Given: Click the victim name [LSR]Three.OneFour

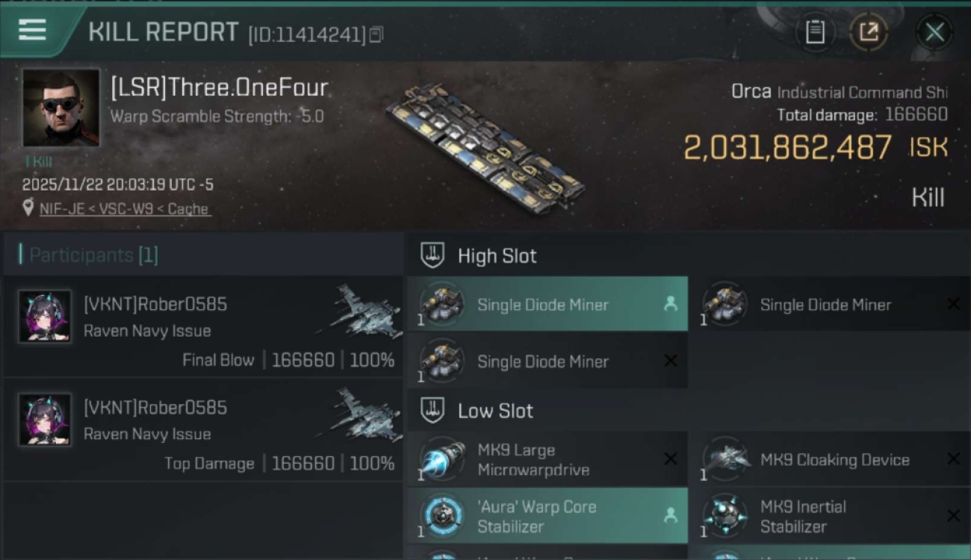Looking at the screenshot, I should pyautogui.click(x=219, y=88).
